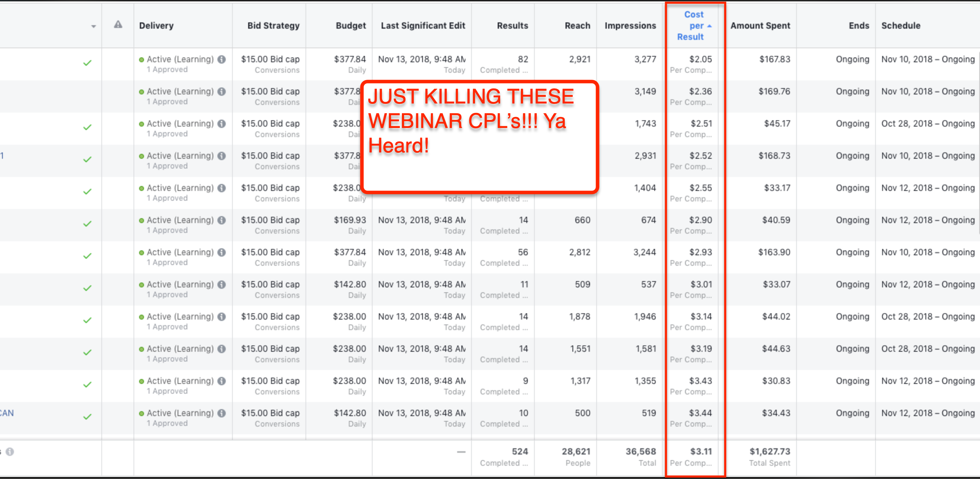Click the impressions value 519
The image size is (980, 479).
(x=649, y=413)
